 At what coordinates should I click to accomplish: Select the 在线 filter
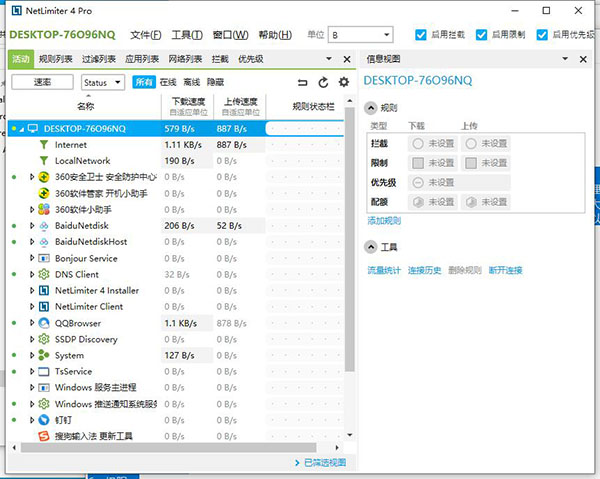(x=168, y=82)
